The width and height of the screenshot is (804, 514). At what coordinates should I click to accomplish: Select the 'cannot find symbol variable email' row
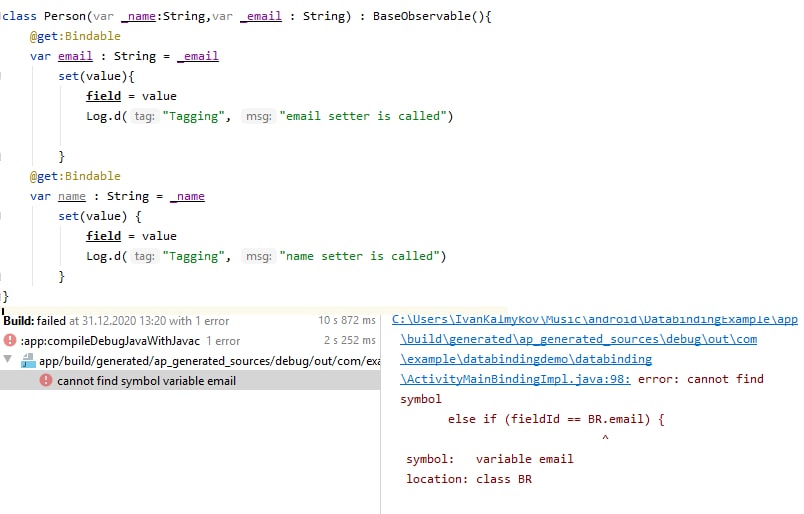point(190,381)
